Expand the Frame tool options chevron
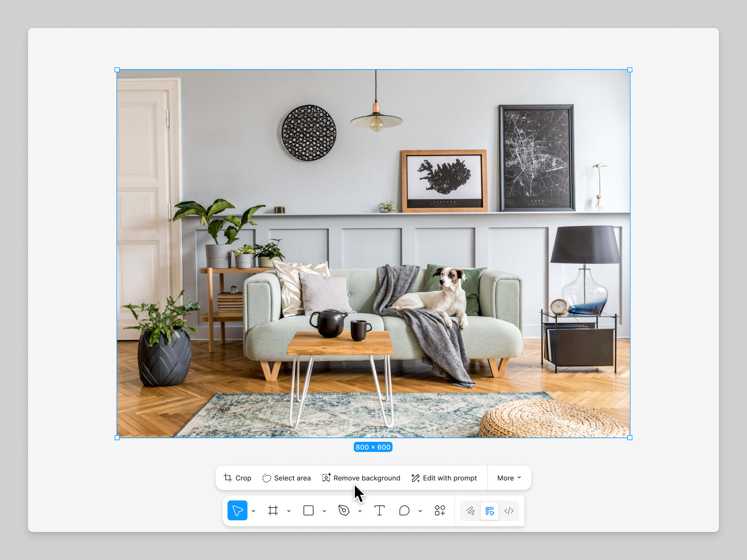 point(289,511)
